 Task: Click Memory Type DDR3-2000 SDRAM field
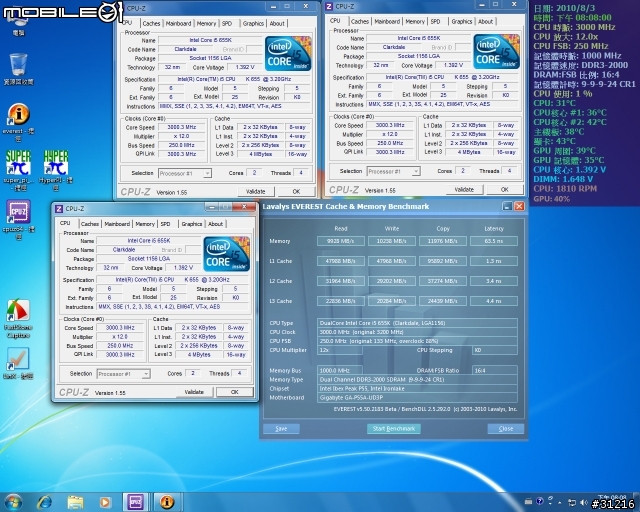coord(417,379)
